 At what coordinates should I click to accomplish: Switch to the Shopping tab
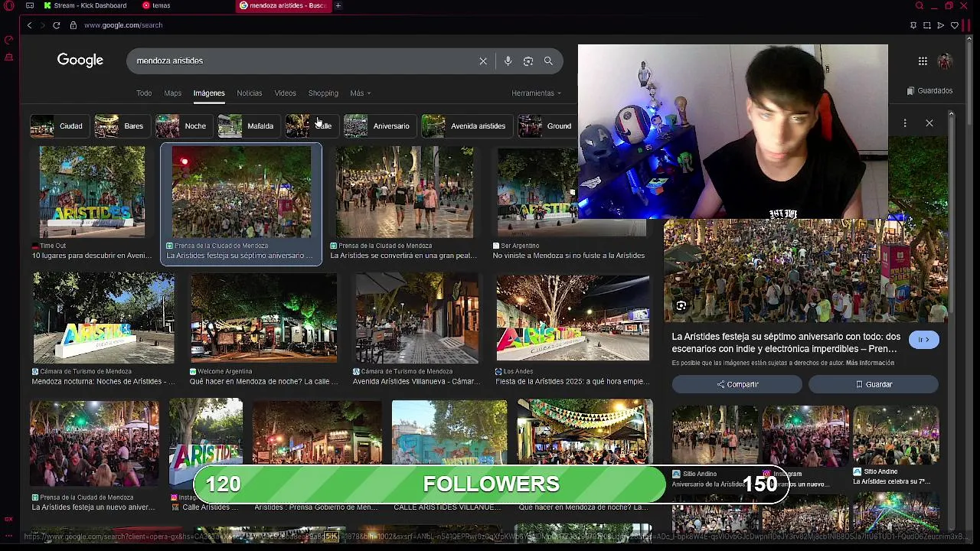[323, 93]
